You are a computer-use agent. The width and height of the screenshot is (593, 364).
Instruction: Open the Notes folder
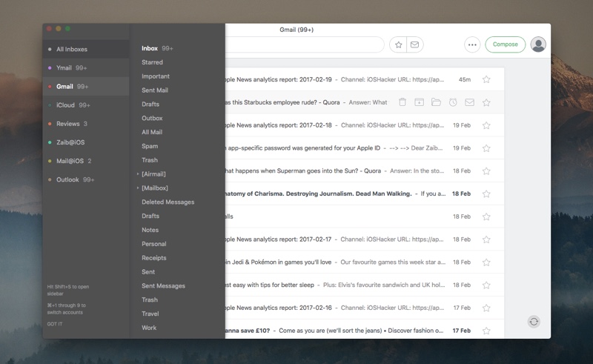150,230
